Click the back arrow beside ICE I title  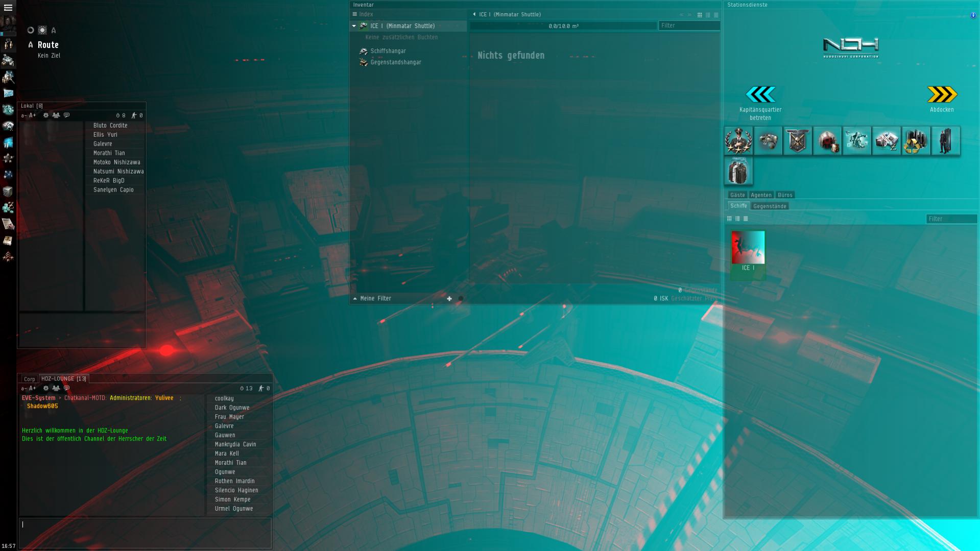[474, 14]
